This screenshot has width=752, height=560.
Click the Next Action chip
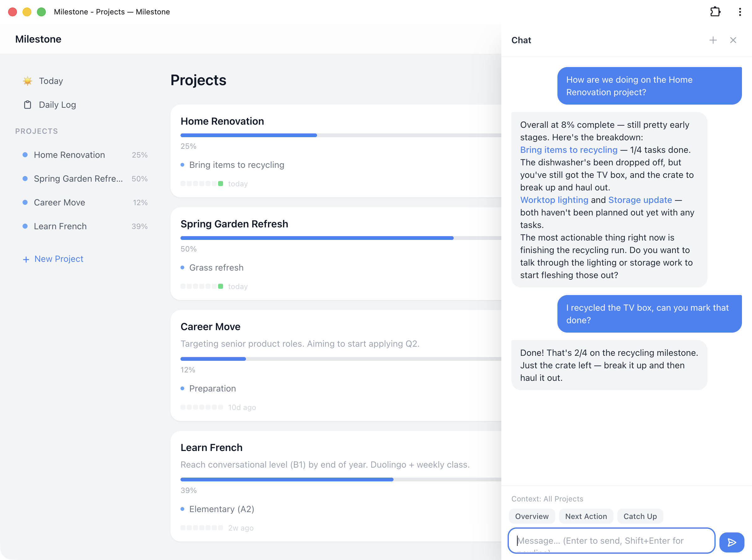[586, 516]
